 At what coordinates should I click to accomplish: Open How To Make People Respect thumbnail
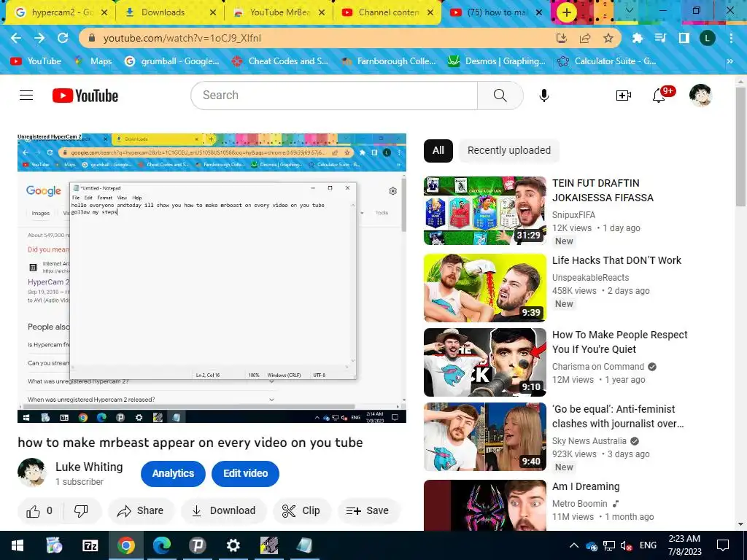point(485,362)
